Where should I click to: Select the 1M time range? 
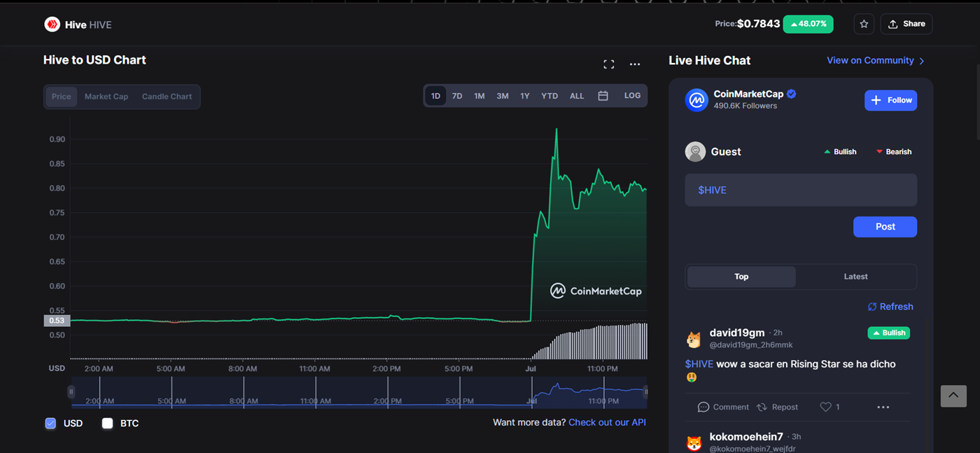479,96
